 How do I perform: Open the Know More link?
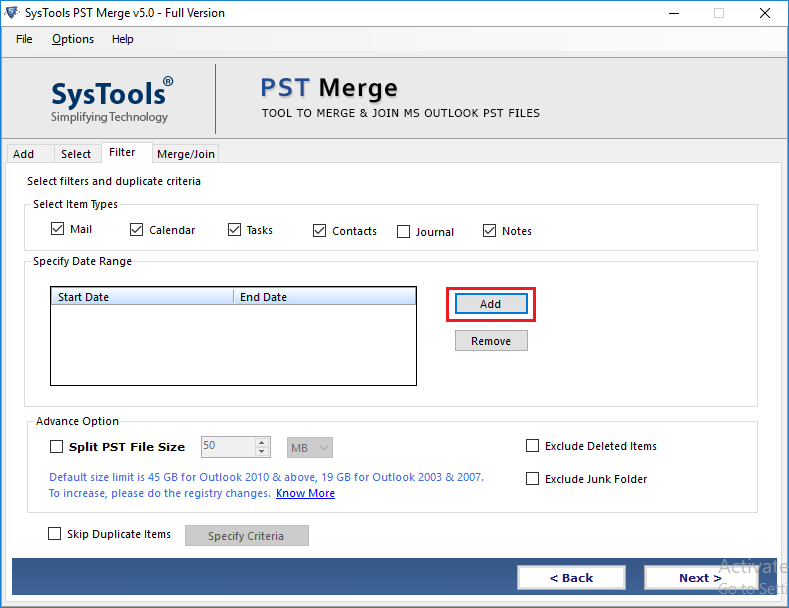tap(305, 493)
